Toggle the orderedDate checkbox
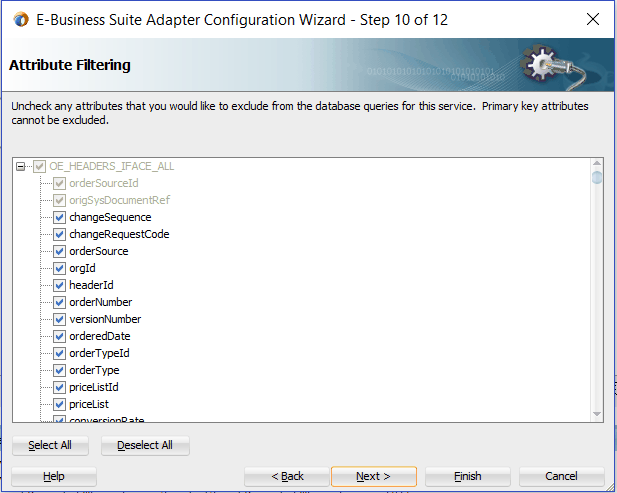This screenshot has height=493, width=617. point(59,336)
